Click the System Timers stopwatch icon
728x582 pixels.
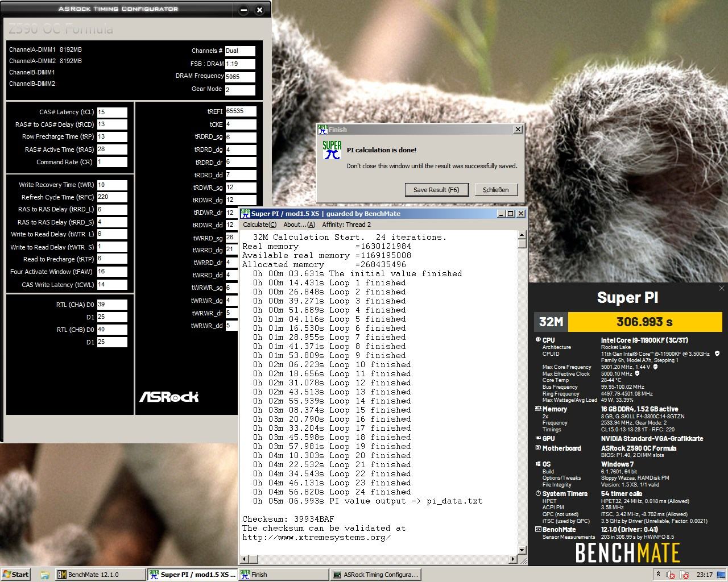(x=538, y=493)
